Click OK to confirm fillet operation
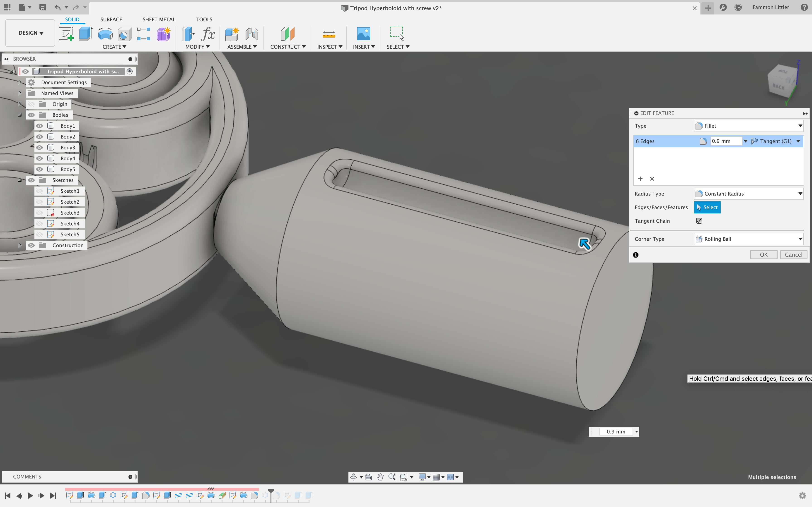Image resolution: width=812 pixels, height=507 pixels. pyautogui.click(x=764, y=254)
